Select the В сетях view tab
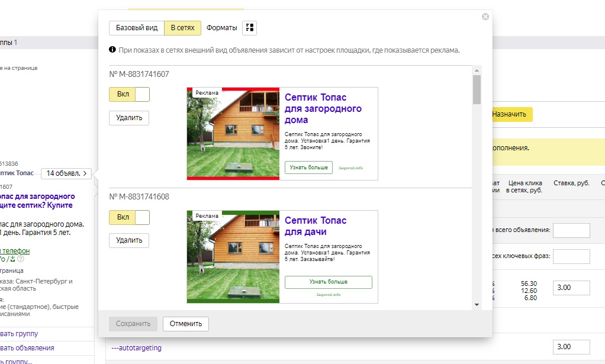This screenshot has height=364, width=605. [182, 28]
